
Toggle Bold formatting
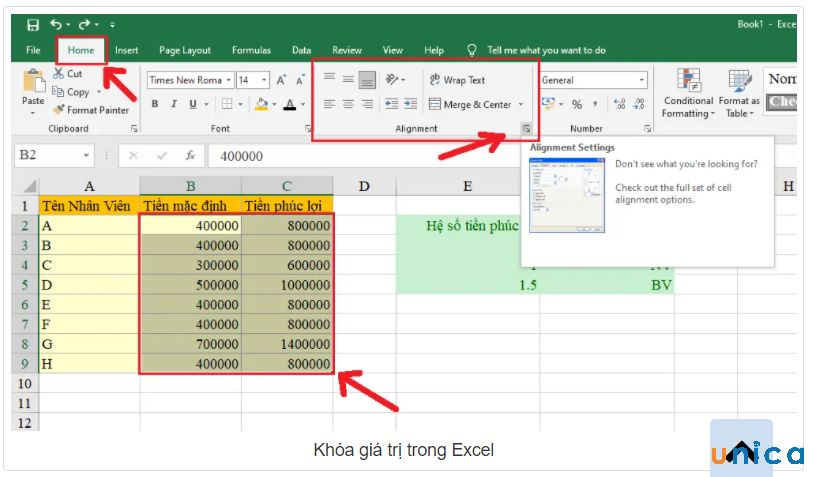tap(156, 104)
